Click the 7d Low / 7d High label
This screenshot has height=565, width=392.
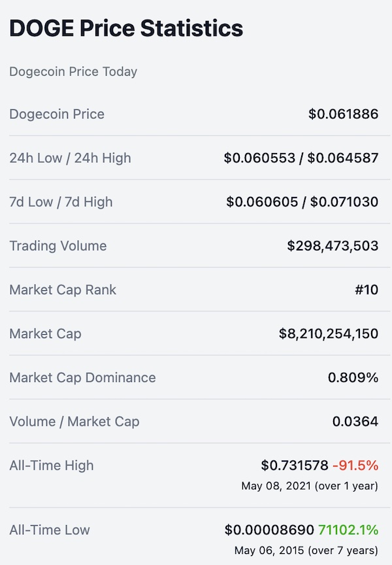tap(61, 202)
